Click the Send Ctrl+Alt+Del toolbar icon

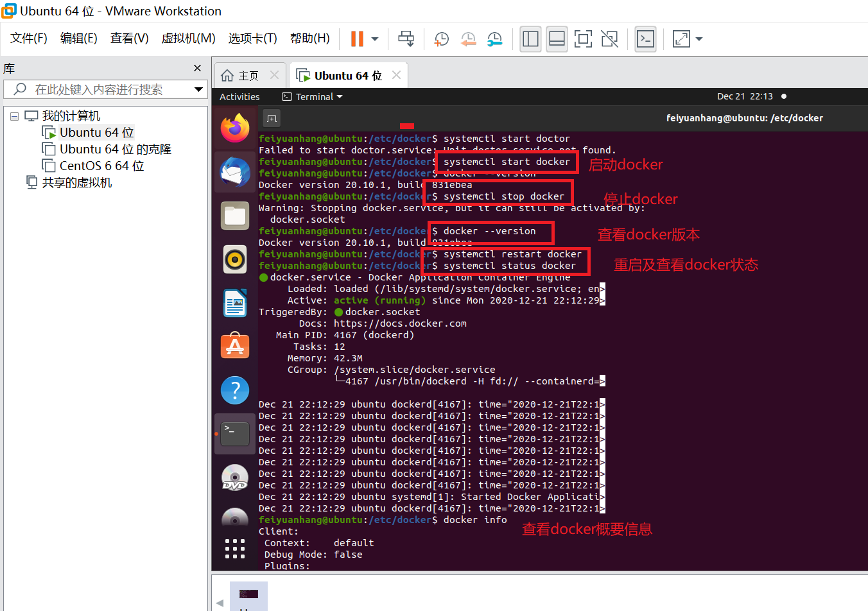tap(406, 39)
